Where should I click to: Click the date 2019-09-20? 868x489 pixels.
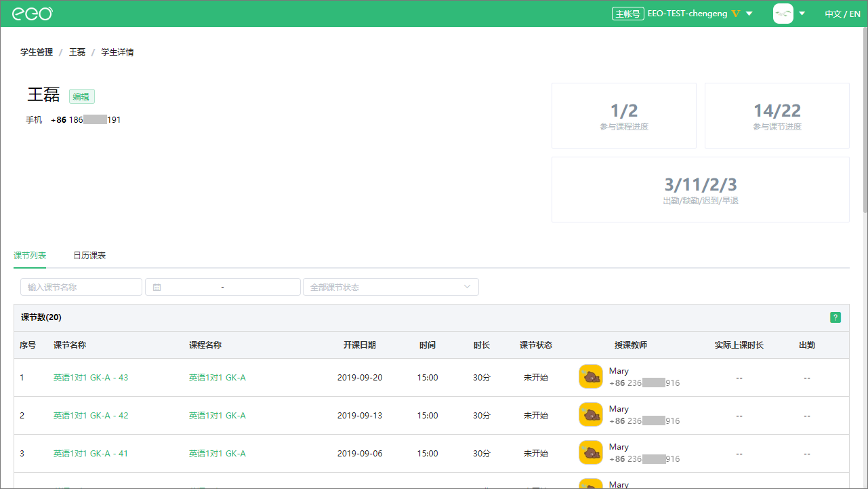(x=360, y=378)
